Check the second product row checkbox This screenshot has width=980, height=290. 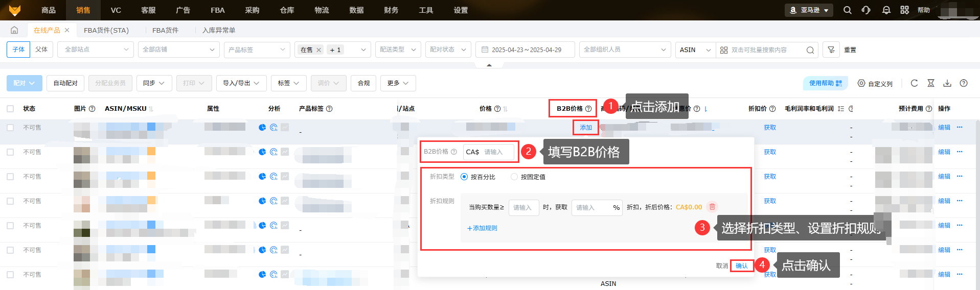10,152
